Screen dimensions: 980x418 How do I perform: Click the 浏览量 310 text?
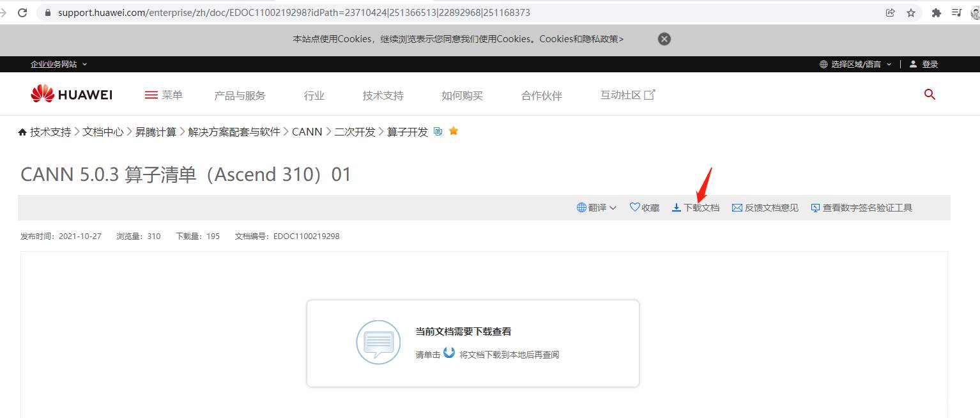[139, 236]
